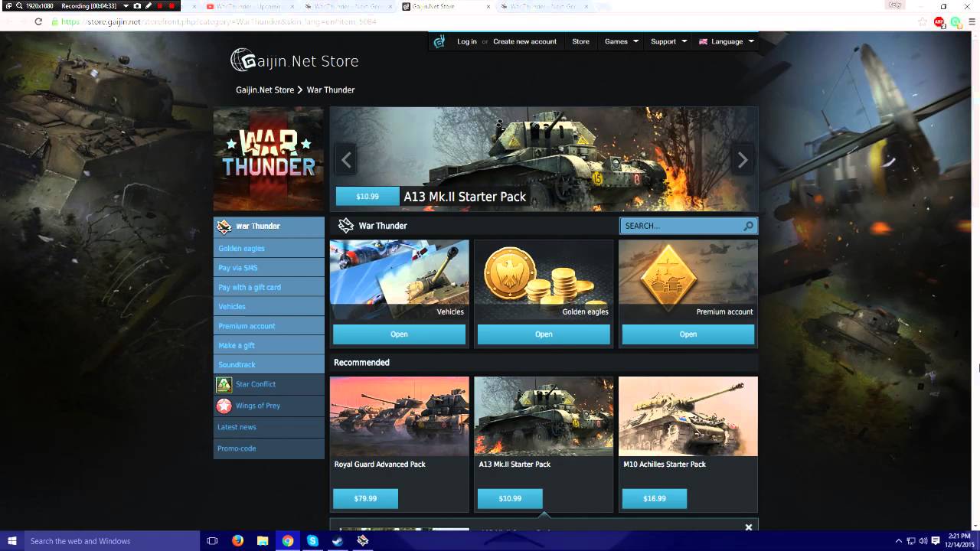
Task: Open the Promo-code link
Action: (237, 448)
